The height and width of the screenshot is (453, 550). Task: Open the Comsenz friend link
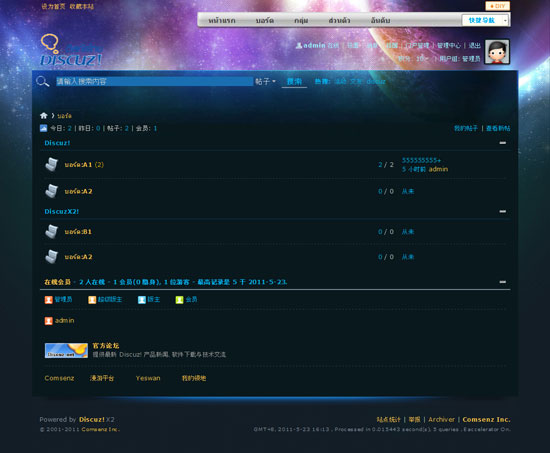tap(59, 378)
